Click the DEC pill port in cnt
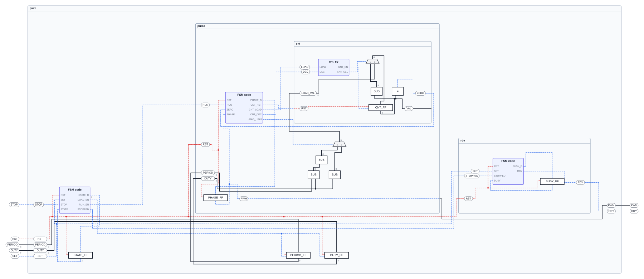Screen dimensions: 644x279 pyautogui.click(x=305, y=72)
